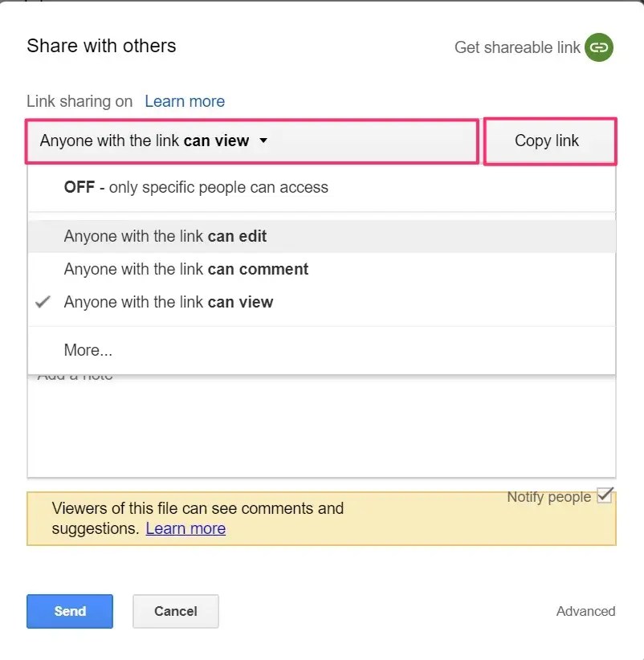Image resolution: width=644 pixels, height=660 pixels.
Task: Click the Send button
Action: (x=69, y=611)
